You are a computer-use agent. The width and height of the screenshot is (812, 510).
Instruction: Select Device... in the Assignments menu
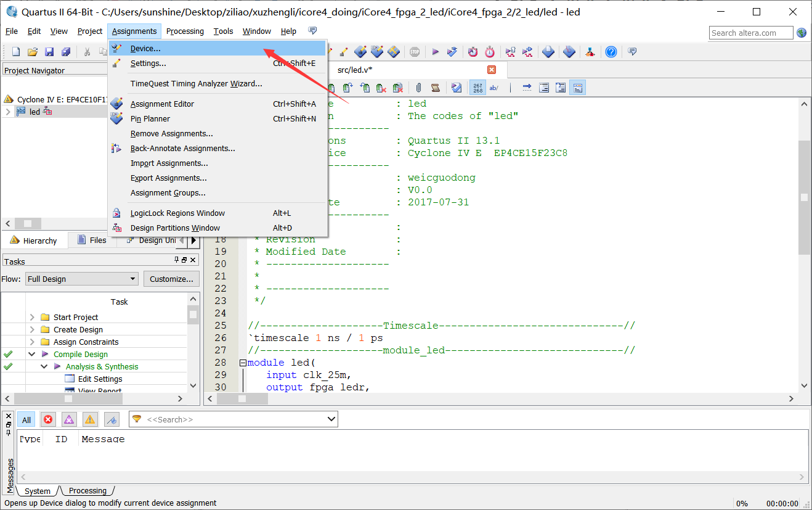pyautogui.click(x=217, y=48)
